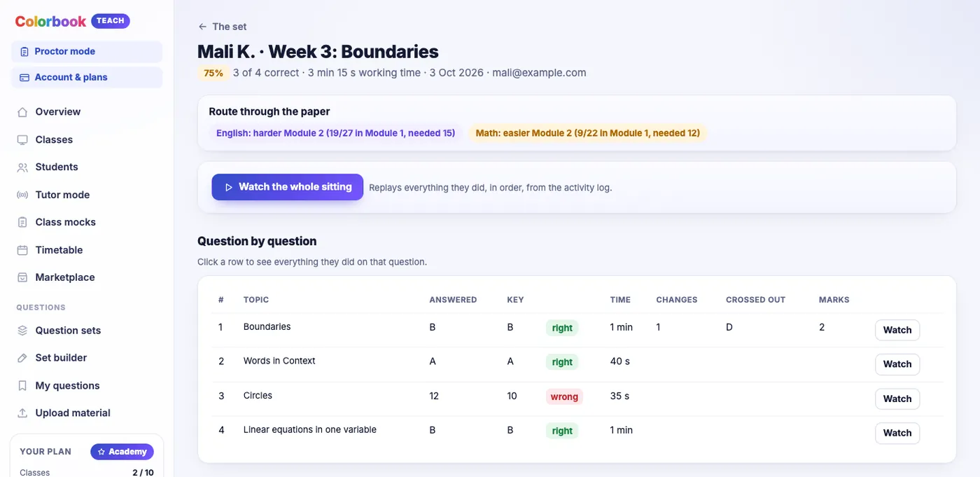Click the 35 s time cell

click(620, 396)
